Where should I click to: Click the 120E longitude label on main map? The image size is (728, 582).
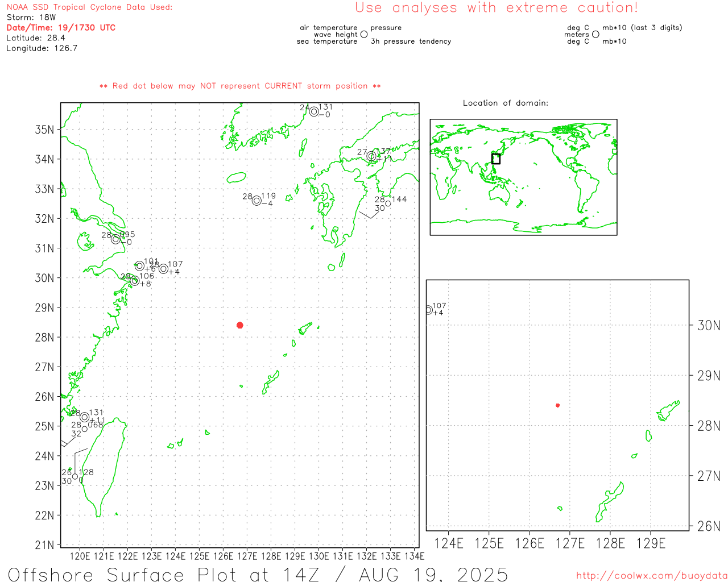click(x=79, y=556)
